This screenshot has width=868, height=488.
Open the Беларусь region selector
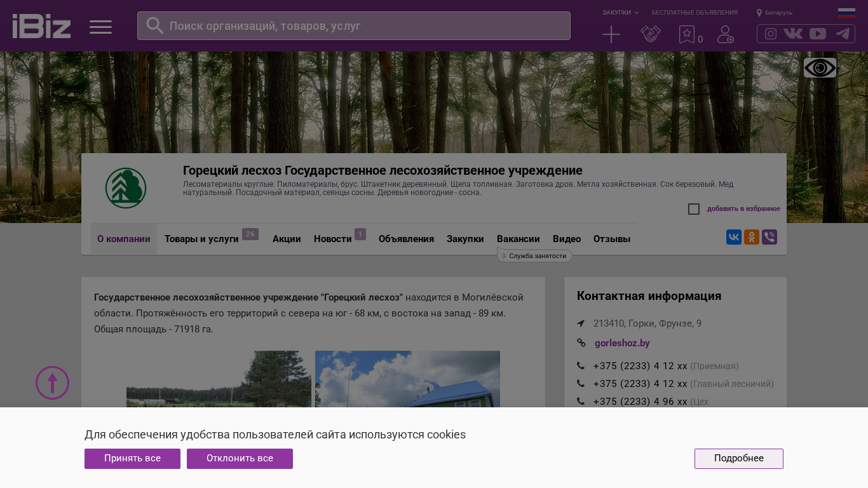pos(774,13)
